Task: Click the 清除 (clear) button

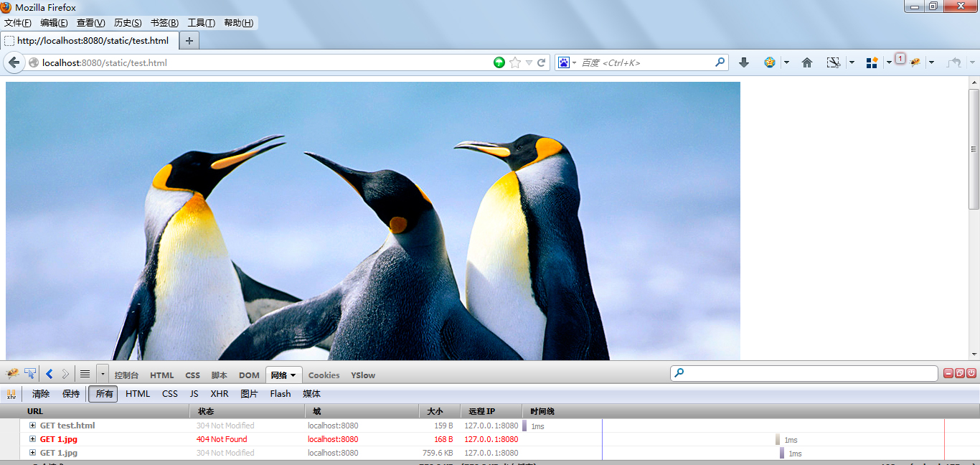Action: [x=41, y=394]
